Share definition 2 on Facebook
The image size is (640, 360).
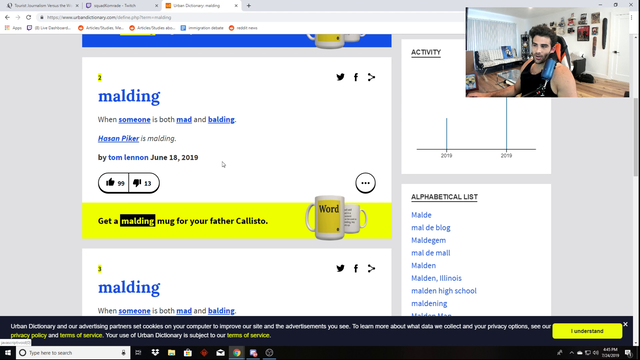pos(356,77)
